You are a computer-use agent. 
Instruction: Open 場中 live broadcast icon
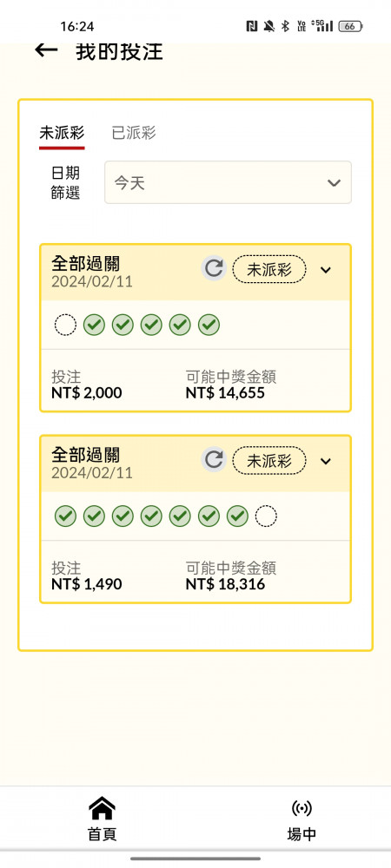pyautogui.click(x=302, y=809)
